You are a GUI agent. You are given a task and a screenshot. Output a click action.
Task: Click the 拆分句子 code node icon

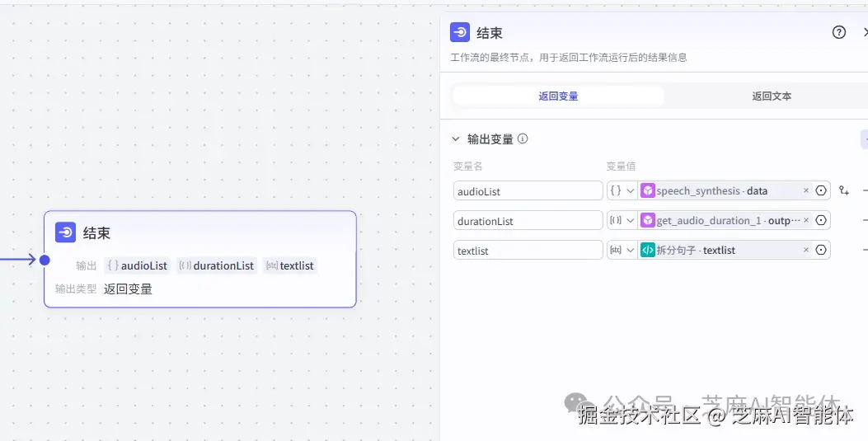click(647, 250)
